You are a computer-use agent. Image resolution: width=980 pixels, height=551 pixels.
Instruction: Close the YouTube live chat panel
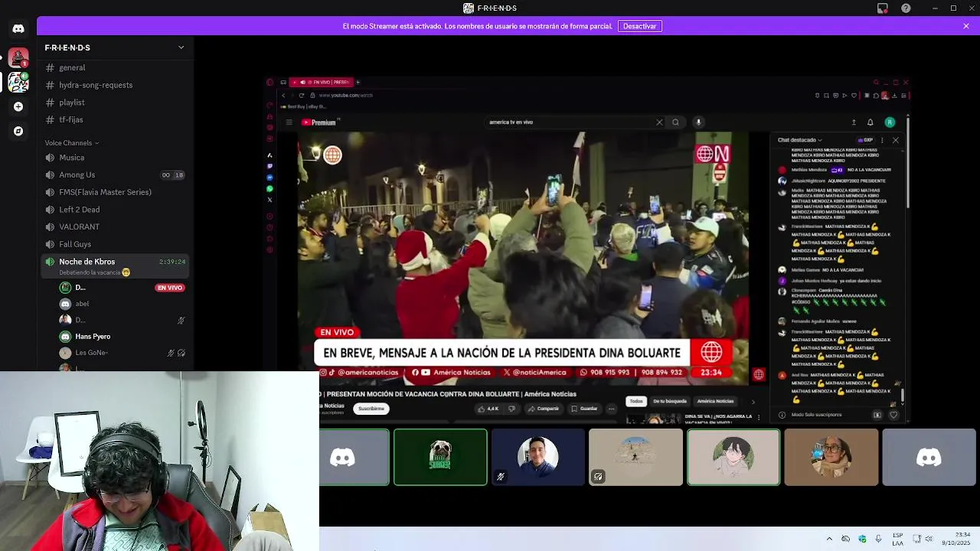[x=895, y=140]
